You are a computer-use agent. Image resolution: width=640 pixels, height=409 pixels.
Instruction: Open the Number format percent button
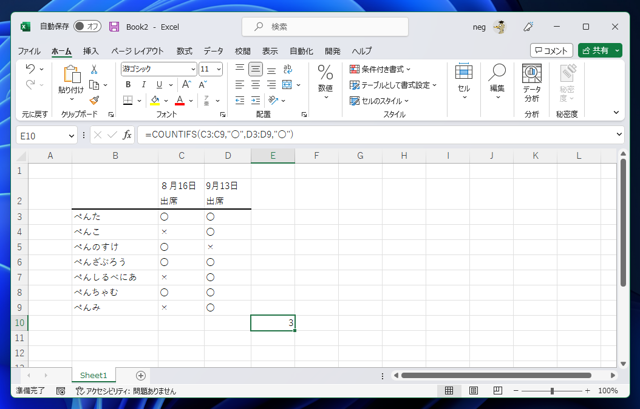pyautogui.click(x=325, y=82)
